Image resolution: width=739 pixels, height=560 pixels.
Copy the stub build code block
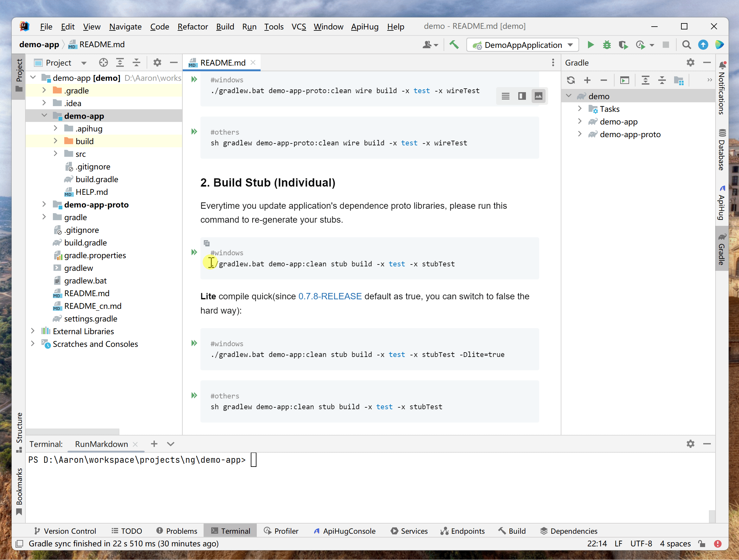click(207, 243)
